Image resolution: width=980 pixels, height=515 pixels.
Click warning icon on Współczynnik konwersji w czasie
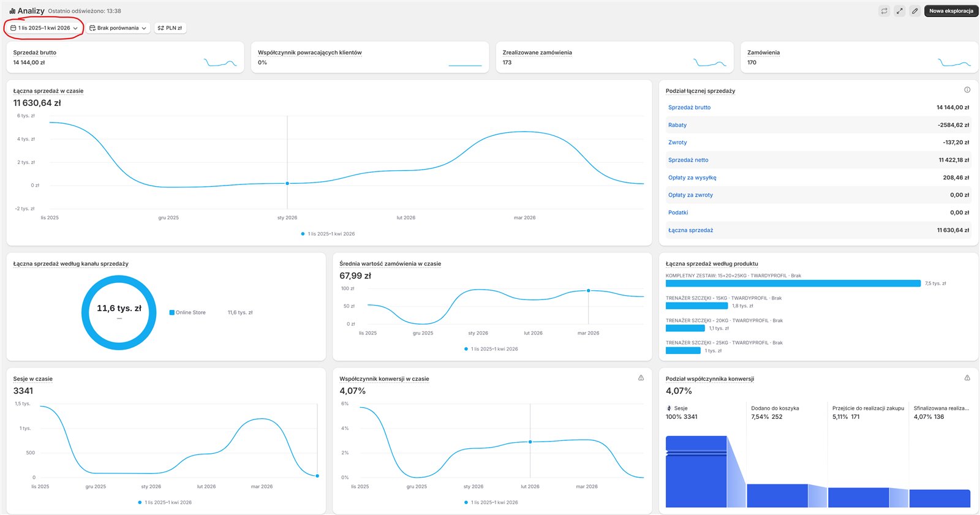pos(641,378)
